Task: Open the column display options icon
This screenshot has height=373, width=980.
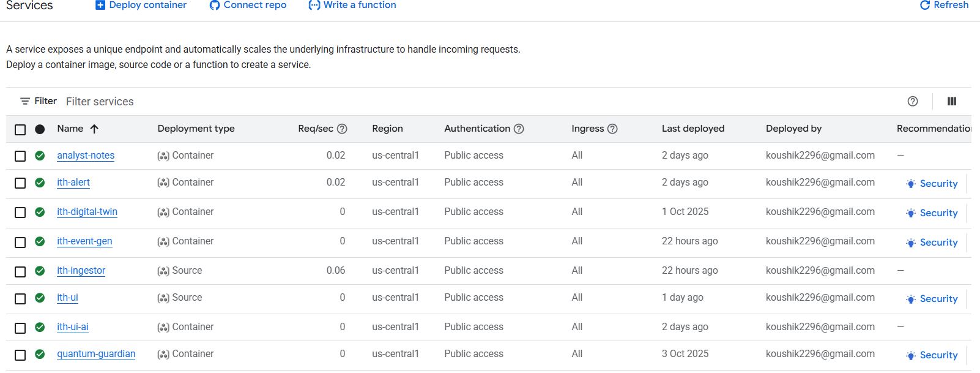Action: (952, 102)
